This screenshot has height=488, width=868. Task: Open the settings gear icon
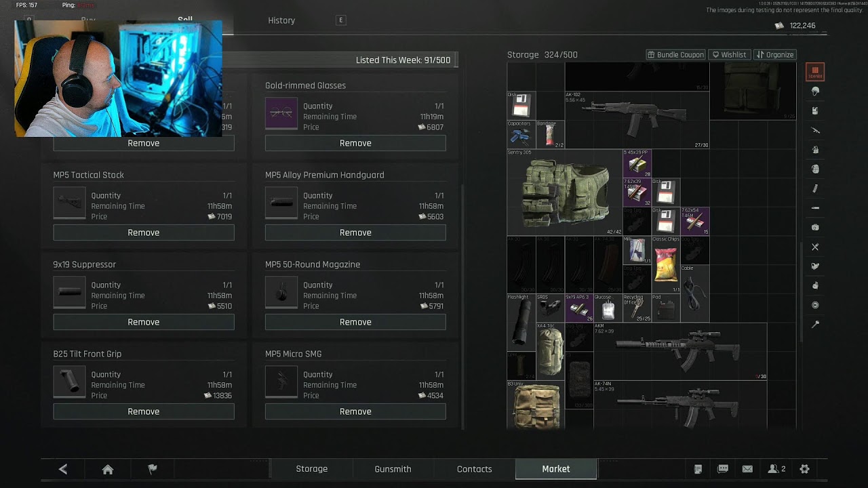804,469
